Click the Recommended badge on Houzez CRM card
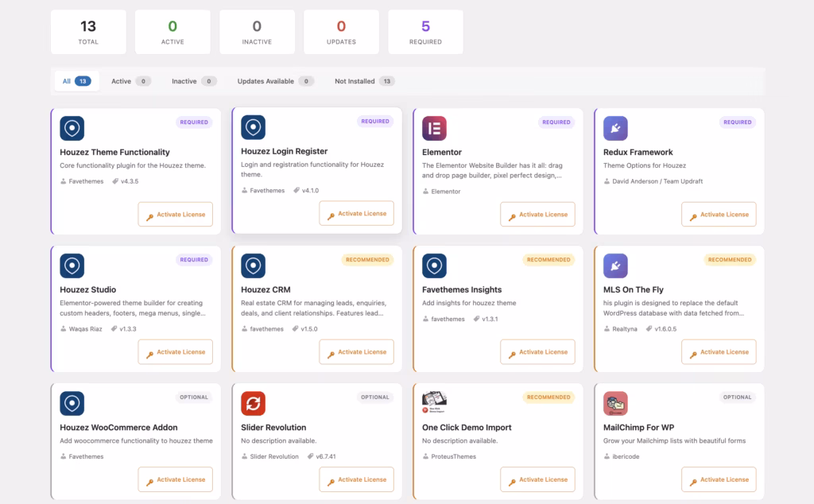 point(367,259)
